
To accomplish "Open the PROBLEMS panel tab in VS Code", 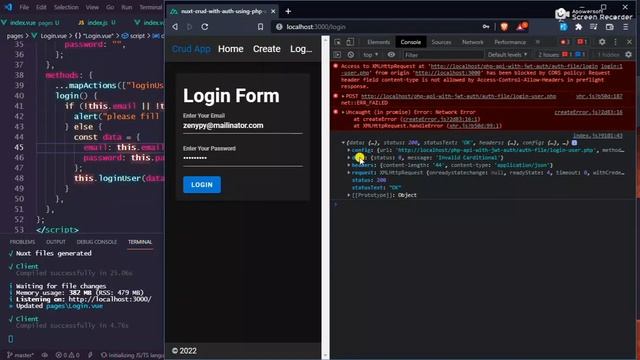I will 22,242.
